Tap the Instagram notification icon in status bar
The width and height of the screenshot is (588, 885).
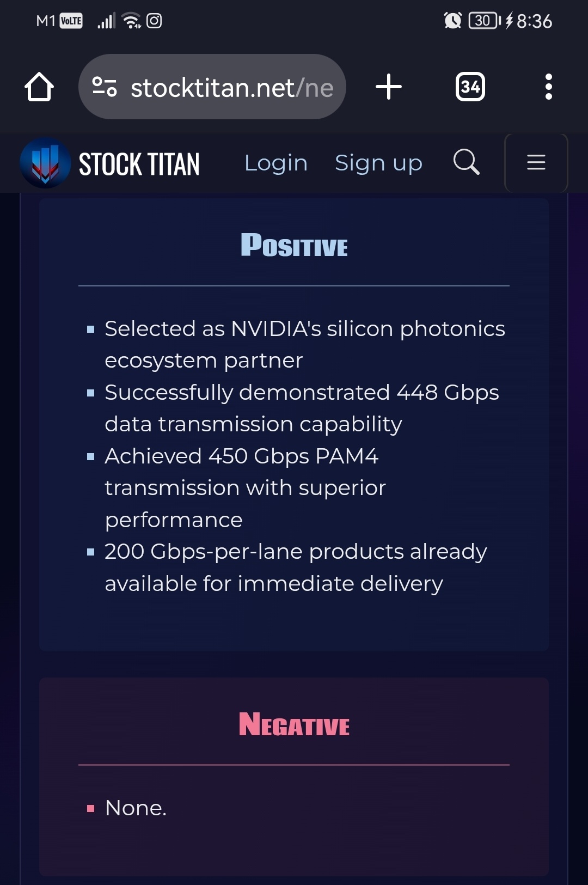155,21
